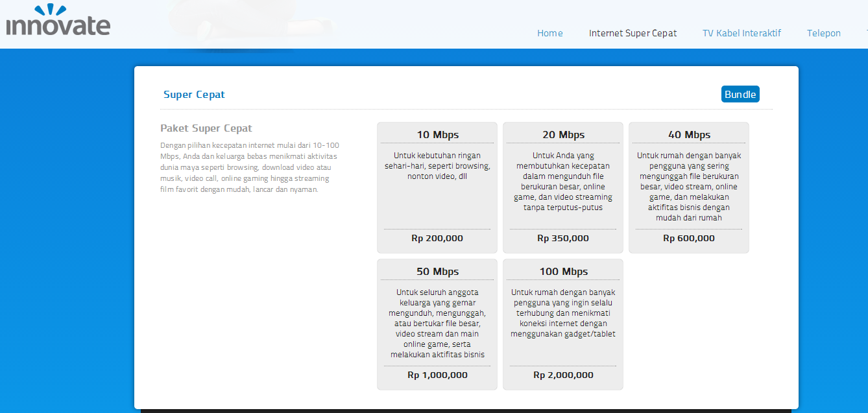Click the 50 Mbps description about seluruh anggota keluarga
The image size is (868, 413).
click(437, 324)
